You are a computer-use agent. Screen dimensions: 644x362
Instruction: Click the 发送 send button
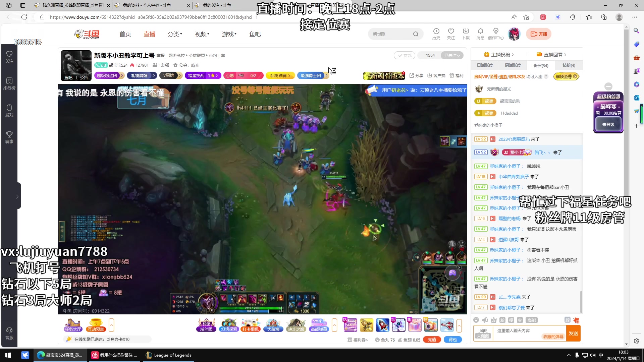[573, 334]
